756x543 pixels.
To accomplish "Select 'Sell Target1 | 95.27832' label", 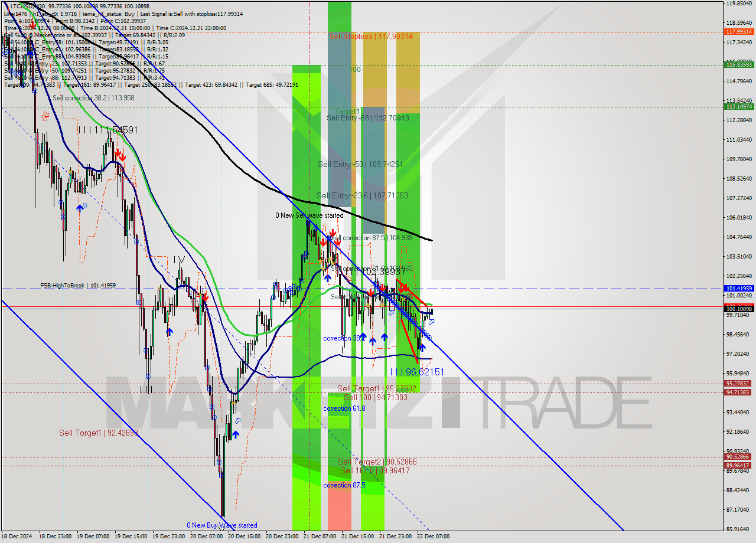I will (376, 389).
